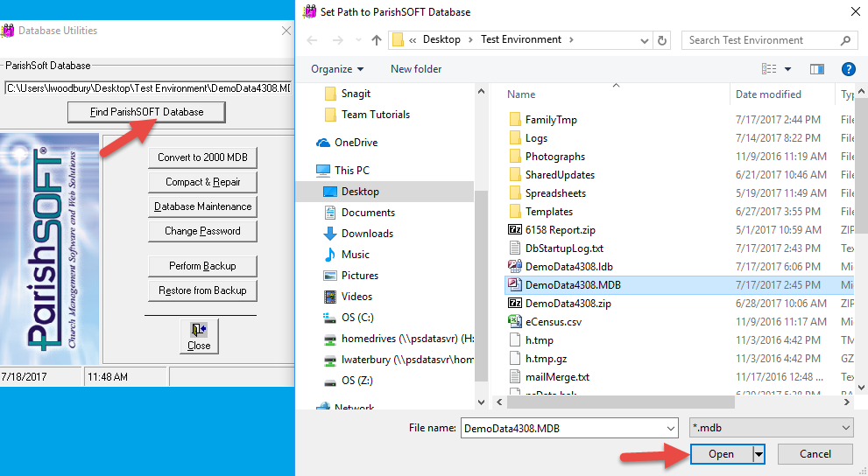The image size is (868, 476).
Task: Change the view layout icon
Action: (769, 69)
